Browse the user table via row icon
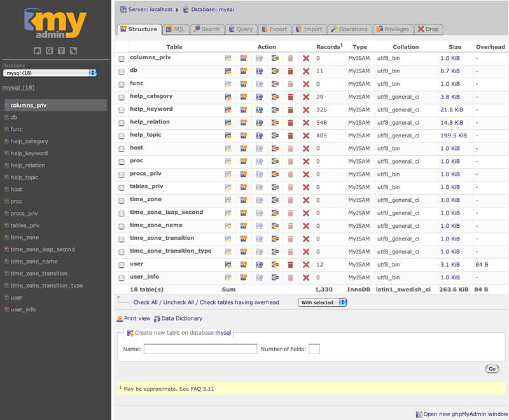Viewport: 509px width, 420px height. pos(228,265)
